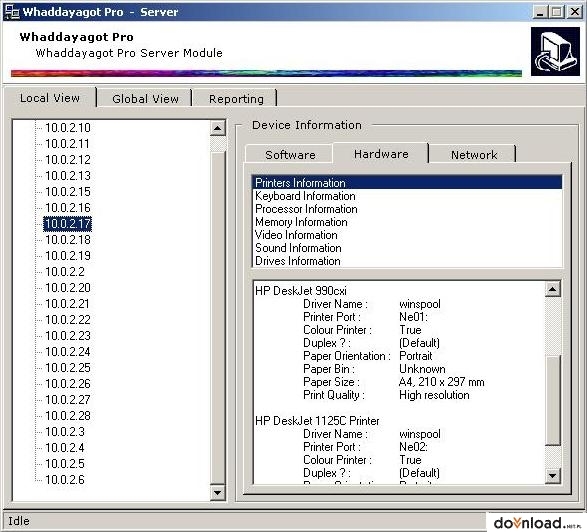587x532 pixels.
Task: Select host 10.0.2.15 in tree
Action: pyautogui.click(x=68, y=192)
